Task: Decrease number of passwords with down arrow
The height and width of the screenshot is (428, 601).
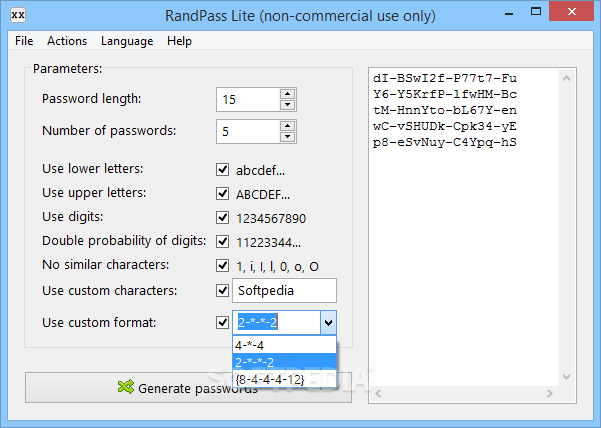Action: [x=287, y=137]
